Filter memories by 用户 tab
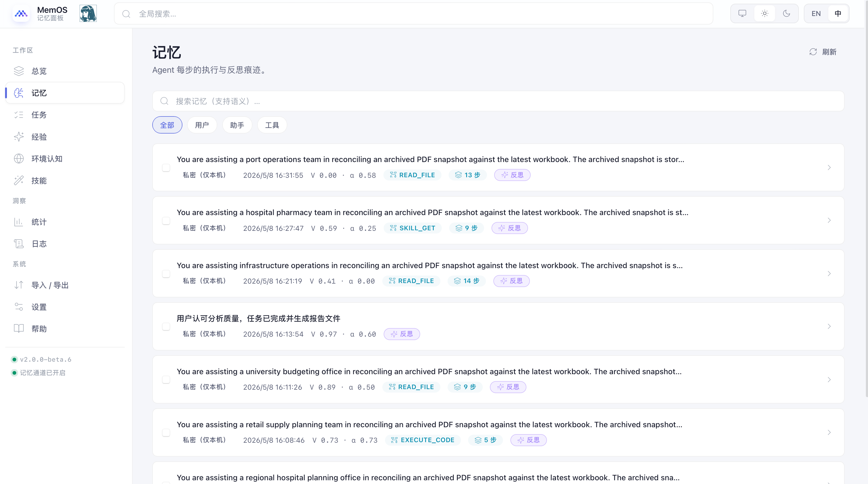868x484 pixels. click(x=202, y=125)
